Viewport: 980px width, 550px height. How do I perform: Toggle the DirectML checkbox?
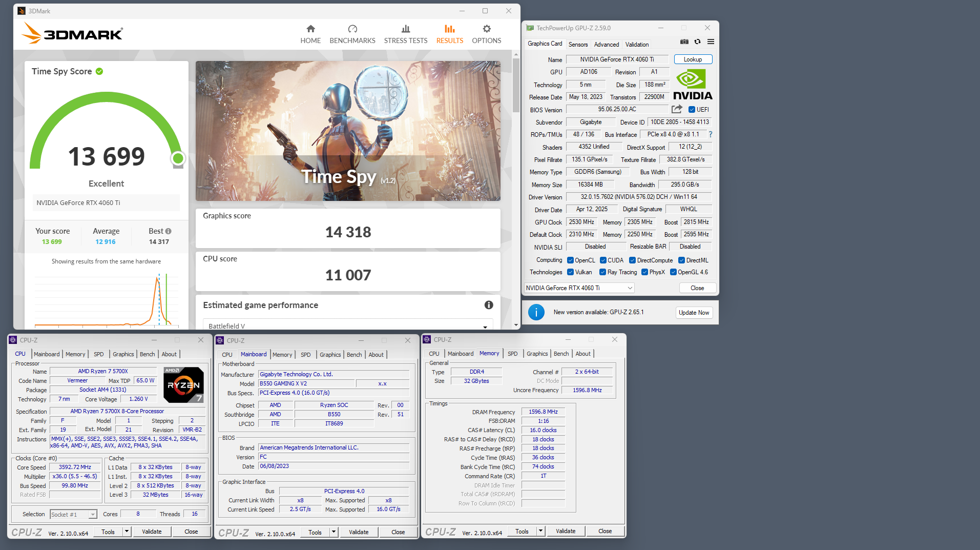click(x=681, y=260)
